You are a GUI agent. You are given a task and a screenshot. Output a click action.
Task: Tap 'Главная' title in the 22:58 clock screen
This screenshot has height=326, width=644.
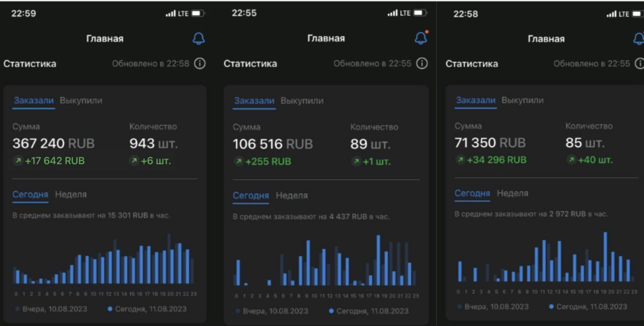(x=546, y=38)
